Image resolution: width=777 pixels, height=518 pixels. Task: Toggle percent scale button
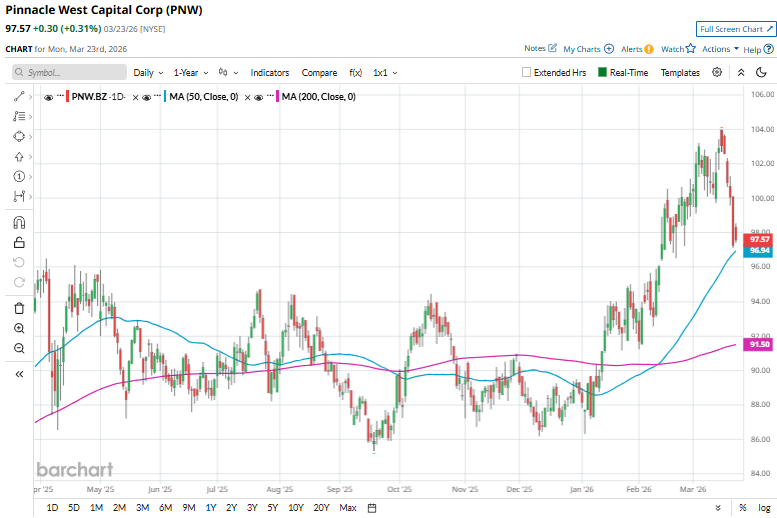click(x=742, y=508)
